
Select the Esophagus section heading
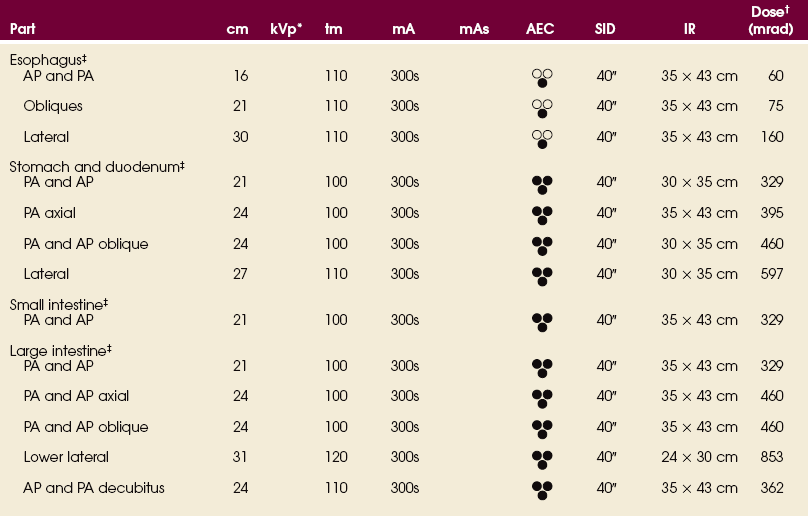pyautogui.click(x=44, y=60)
